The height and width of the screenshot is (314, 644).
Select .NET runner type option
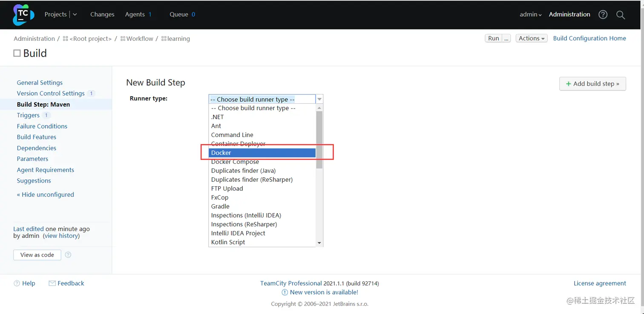coord(262,117)
